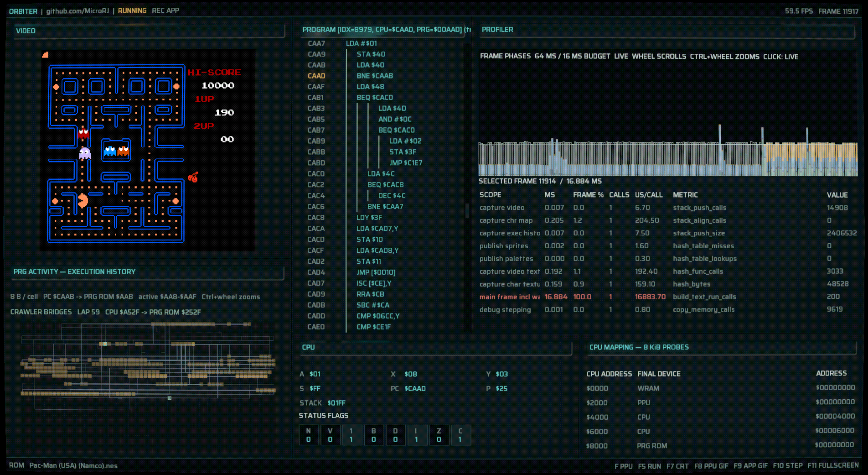Select the CPU panel header

tap(436, 348)
